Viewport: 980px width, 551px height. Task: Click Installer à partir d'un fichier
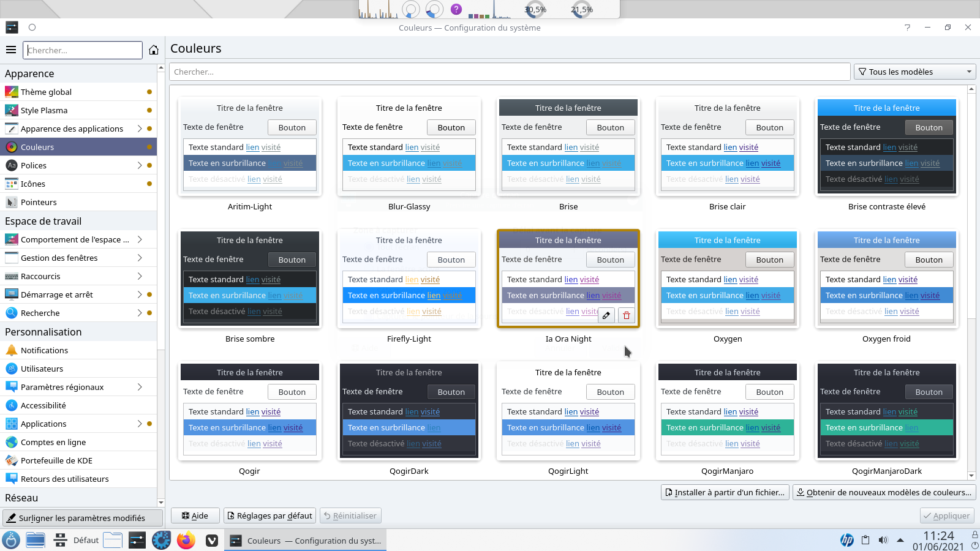pos(725,492)
